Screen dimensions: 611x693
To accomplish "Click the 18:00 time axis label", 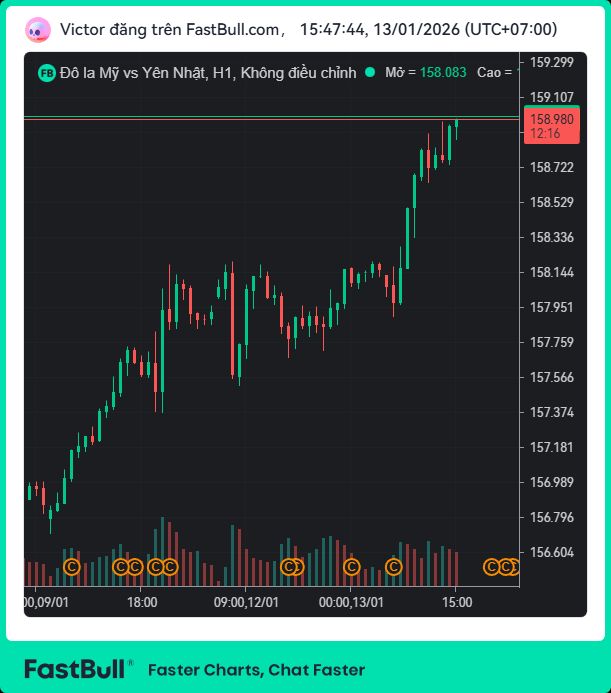I will 142,602.
